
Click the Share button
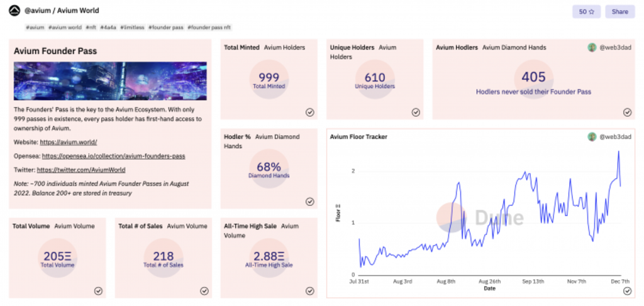coord(619,11)
